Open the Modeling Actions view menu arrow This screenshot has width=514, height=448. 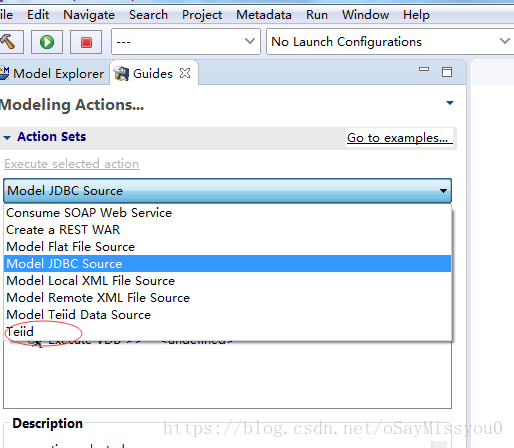pos(450,103)
